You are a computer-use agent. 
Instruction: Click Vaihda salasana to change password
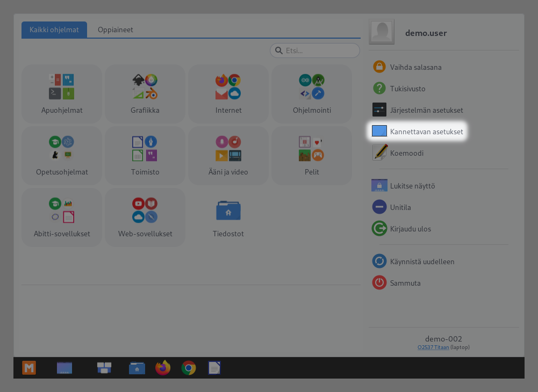click(x=415, y=67)
